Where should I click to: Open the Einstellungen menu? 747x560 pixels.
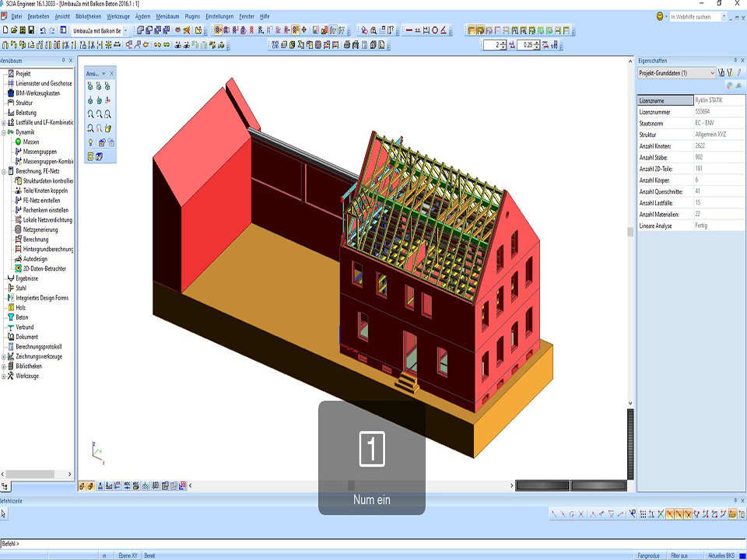(219, 16)
